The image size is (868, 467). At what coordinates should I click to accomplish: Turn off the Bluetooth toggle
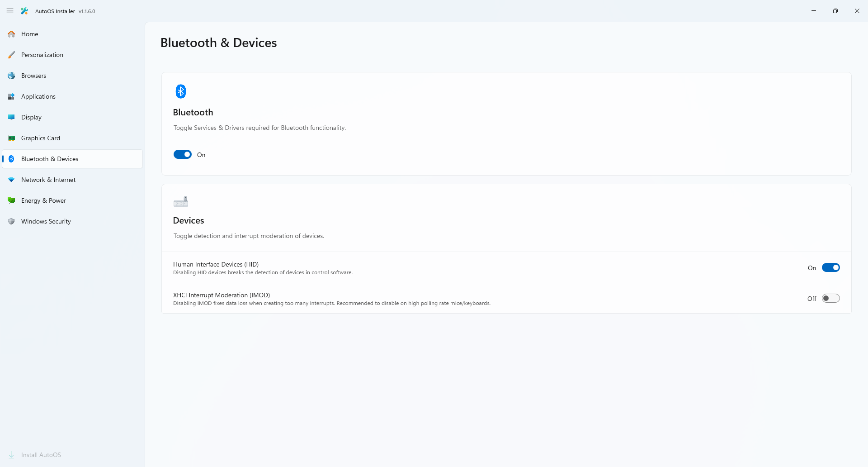pyautogui.click(x=183, y=155)
